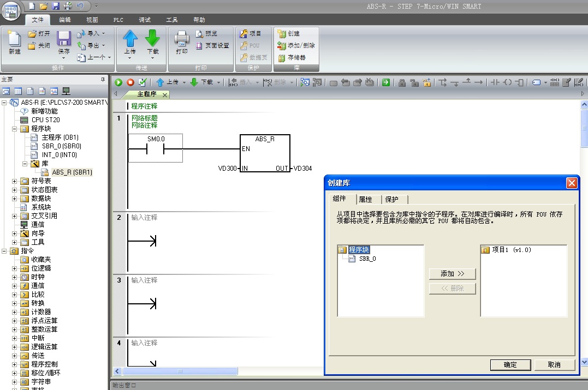Click Create library (创建) icon
The image size is (588, 390).
coord(288,33)
